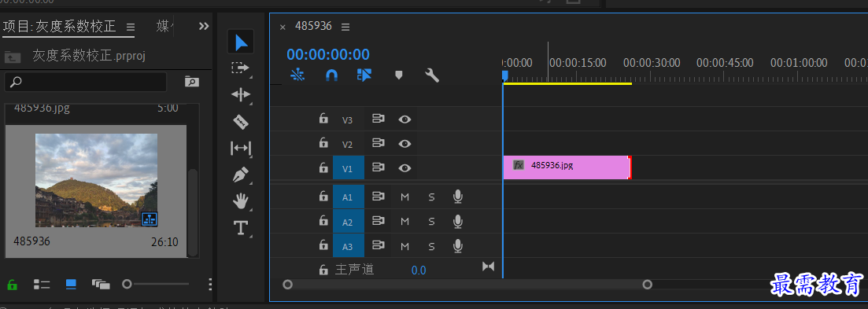Screen dimensions: 868x309
Task: Switch project panel to freeform view
Action: pos(100,285)
